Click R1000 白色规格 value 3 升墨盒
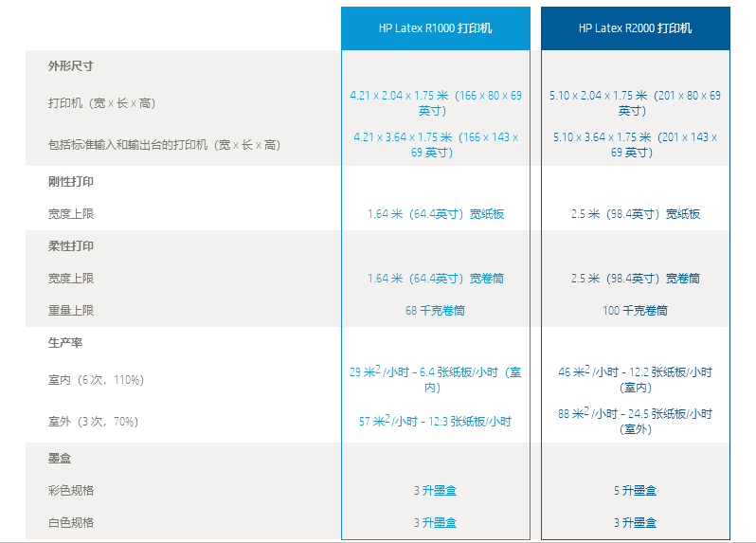This screenshot has width=756, height=543. point(436,523)
